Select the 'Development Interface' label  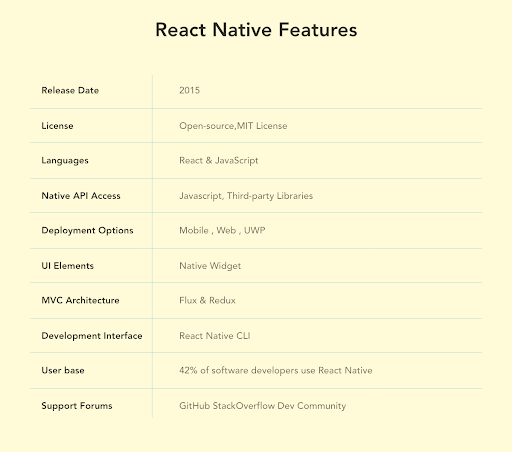[92, 336]
